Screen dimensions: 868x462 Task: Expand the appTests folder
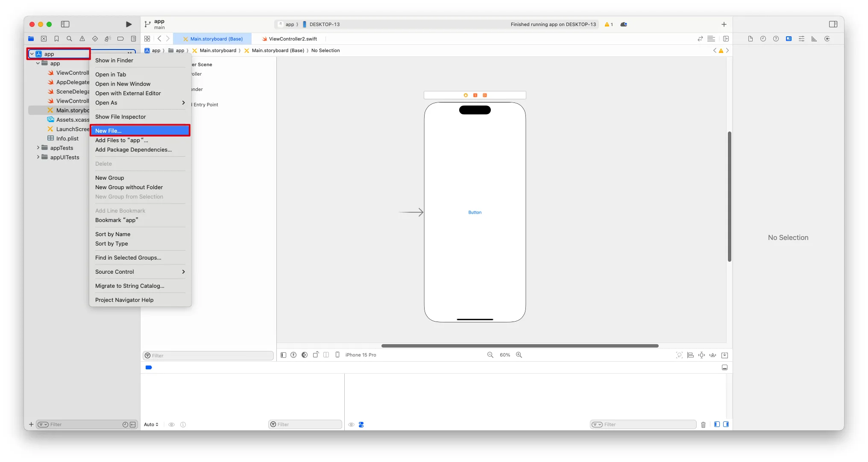38,148
